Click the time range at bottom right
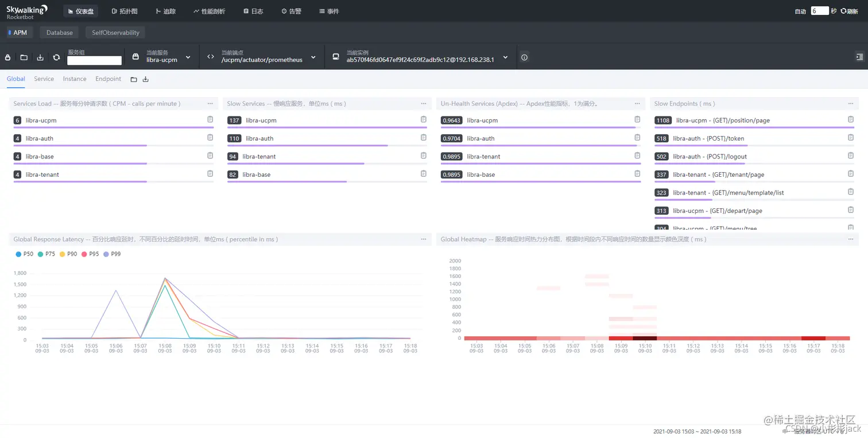This screenshot has height=438, width=868. pos(697,431)
